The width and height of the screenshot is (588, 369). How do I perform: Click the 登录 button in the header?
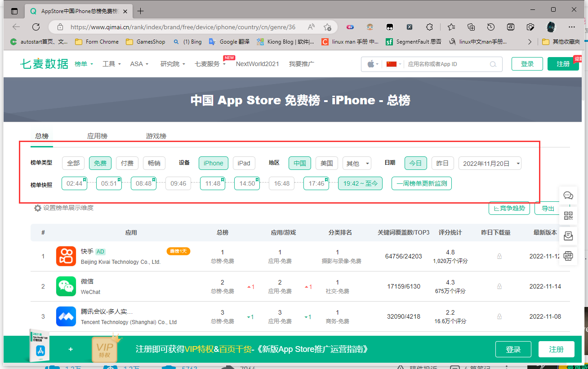pos(527,64)
